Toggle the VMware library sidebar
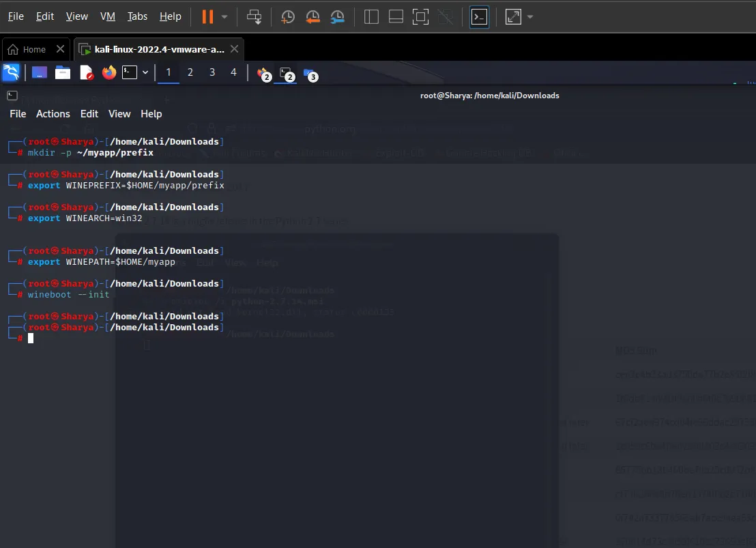Image resolution: width=756 pixels, height=548 pixels. [371, 16]
